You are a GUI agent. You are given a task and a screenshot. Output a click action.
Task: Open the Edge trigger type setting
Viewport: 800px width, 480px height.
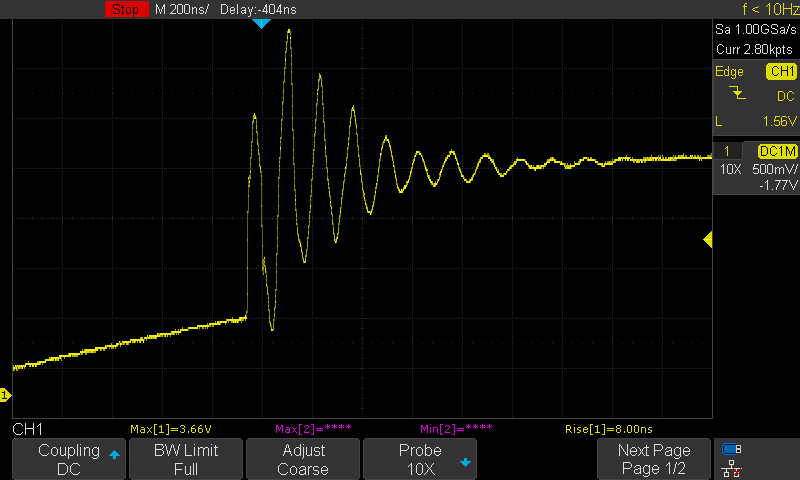click(x=729, y=72)
